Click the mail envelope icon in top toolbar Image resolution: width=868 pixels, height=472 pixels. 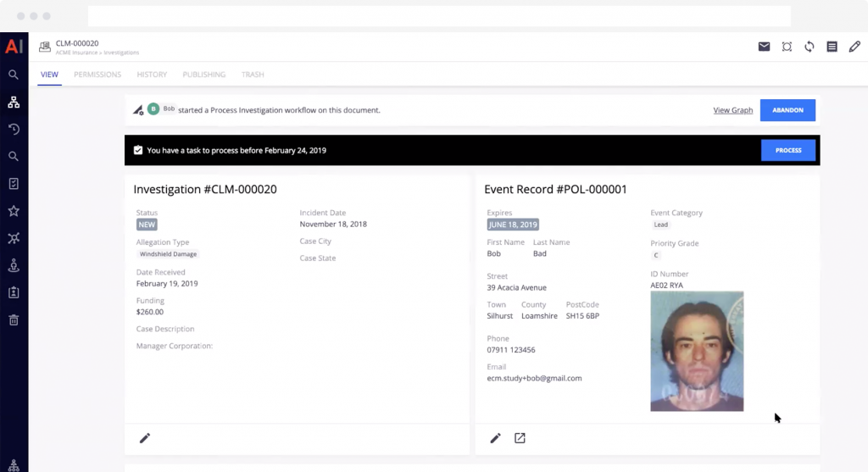(764, 47)
